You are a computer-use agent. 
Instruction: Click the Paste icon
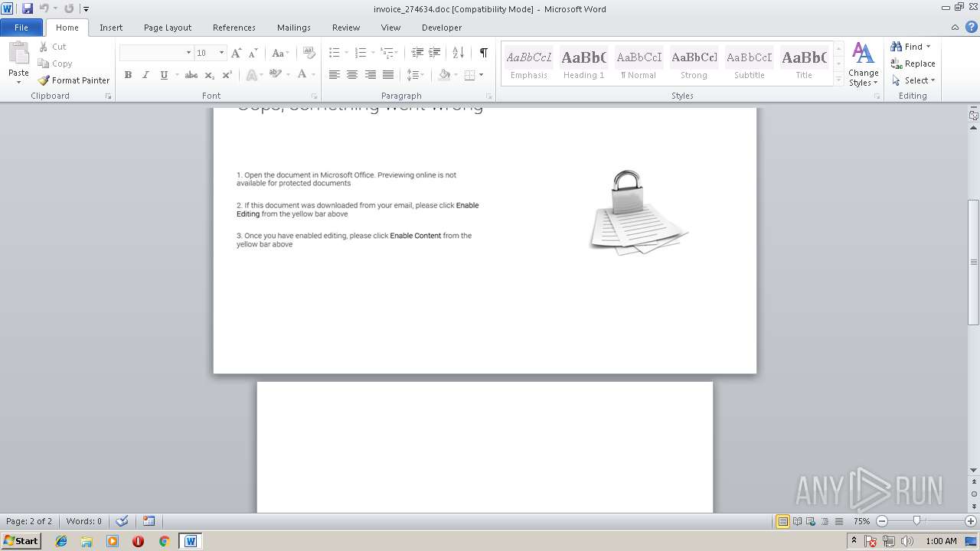click(18, 54)
